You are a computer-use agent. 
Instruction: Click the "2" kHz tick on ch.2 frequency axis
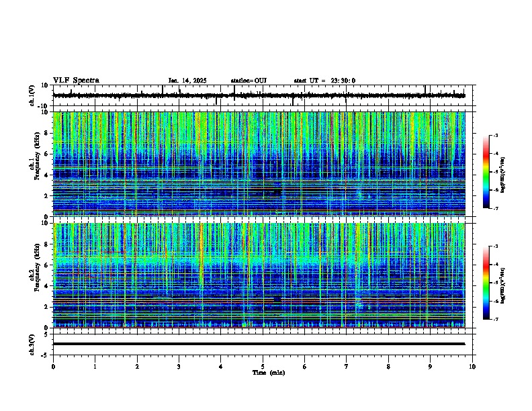point(47,307)
